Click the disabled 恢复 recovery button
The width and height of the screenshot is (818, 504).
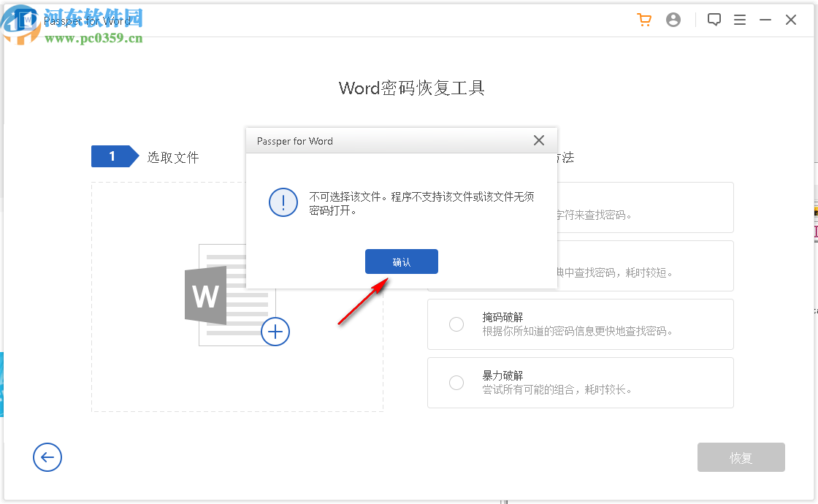(741, 457)
